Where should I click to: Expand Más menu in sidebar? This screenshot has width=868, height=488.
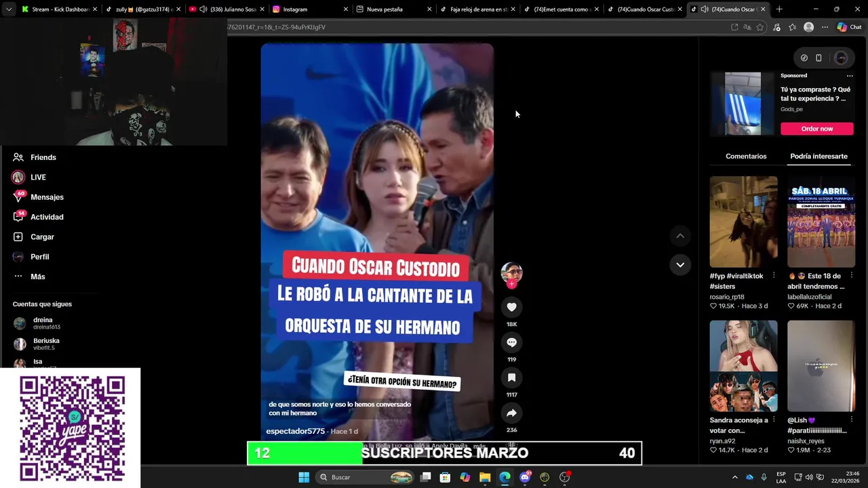click(37, 277)
